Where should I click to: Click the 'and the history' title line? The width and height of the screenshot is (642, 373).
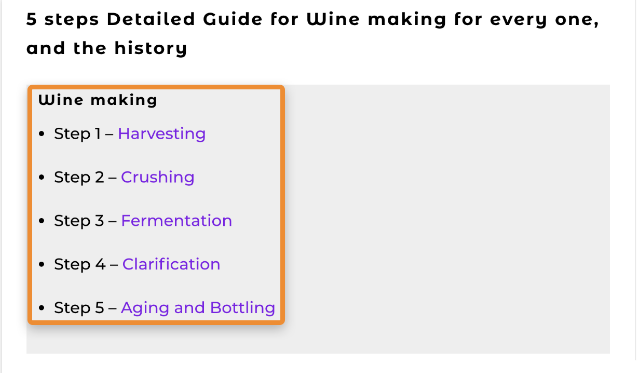click(x=107, y=48)
